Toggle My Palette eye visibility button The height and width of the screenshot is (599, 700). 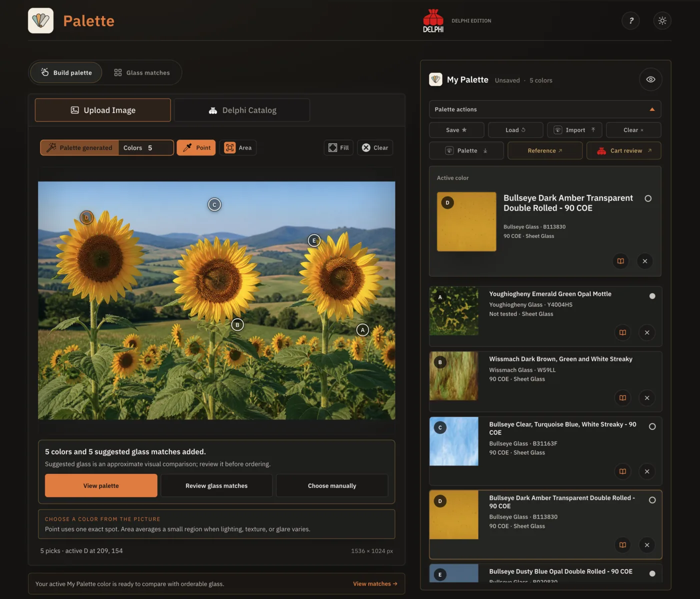point(650,79)
